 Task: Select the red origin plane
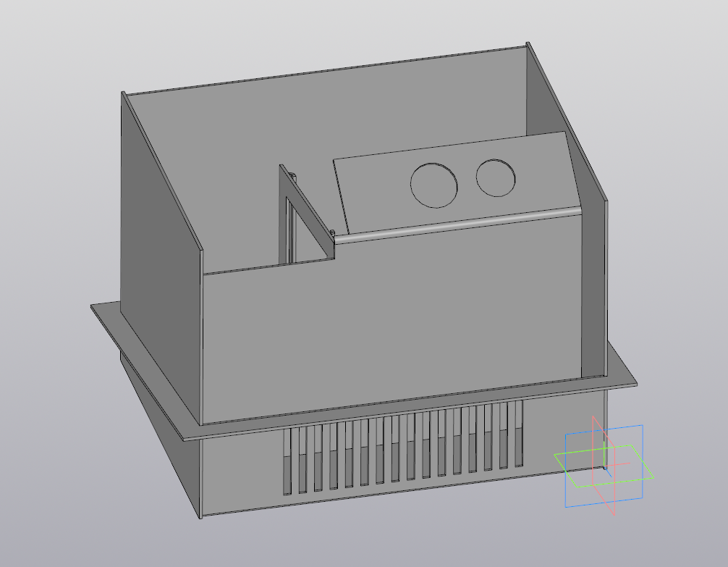coord(604,466)
